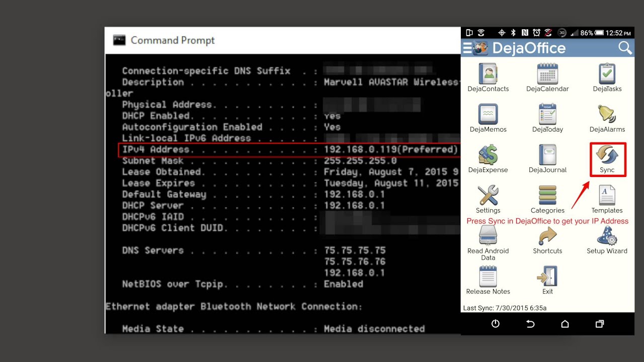The height and width of the screenshot is (362, 644).
Task: Click the NetBIOS over Tcpip Enabled value
Action: (x=344, y=284)
